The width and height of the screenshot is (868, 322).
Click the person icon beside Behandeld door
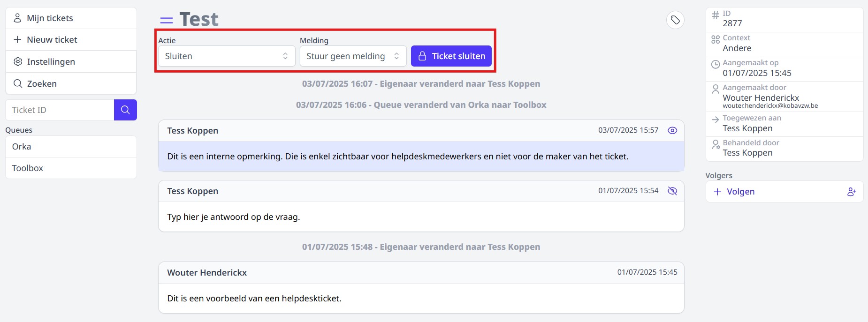716,144
